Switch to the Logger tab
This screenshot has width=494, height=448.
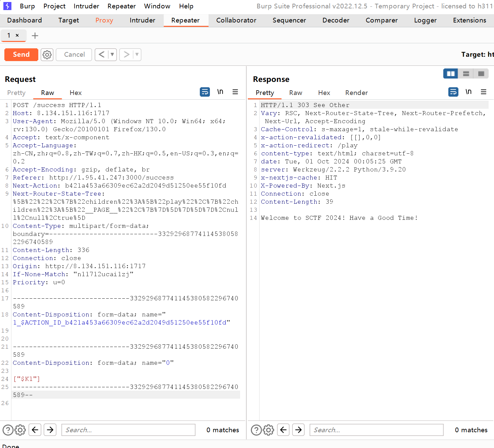(x=425, y=20)
